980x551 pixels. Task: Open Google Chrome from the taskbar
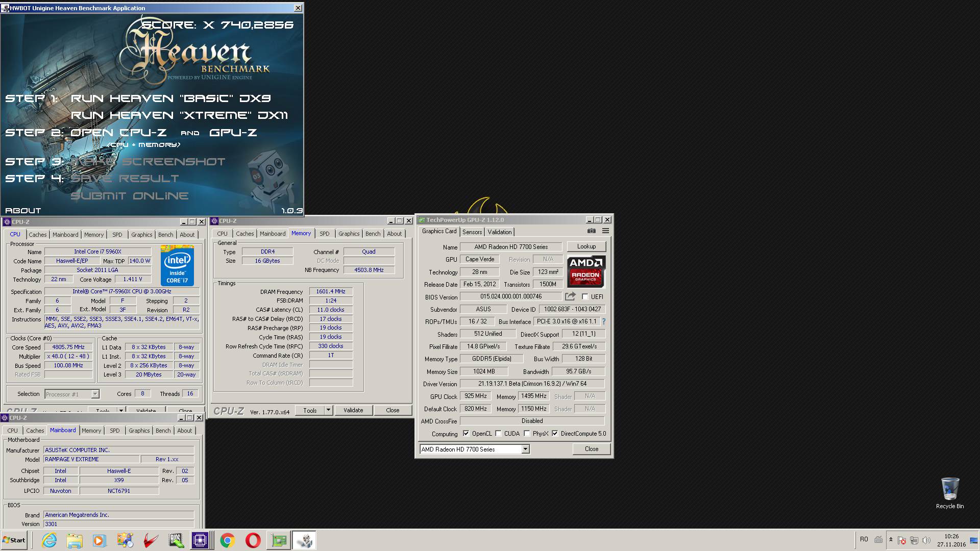click(228, 540)
